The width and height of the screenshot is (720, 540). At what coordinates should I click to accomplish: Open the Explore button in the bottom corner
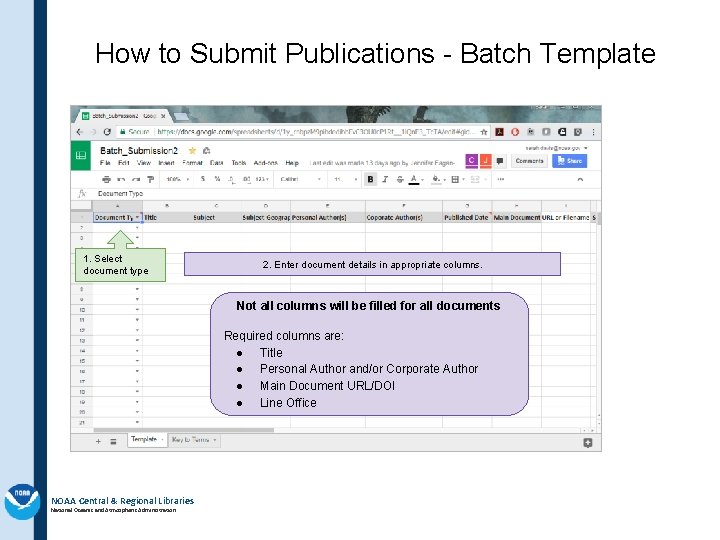point(587,443)
